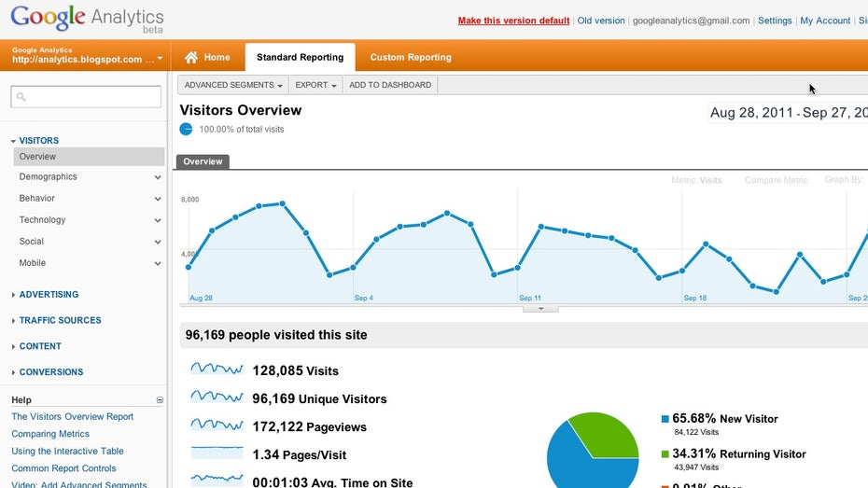The height and width of the screenshot is (488, 868).
Task: Click the '1.34 Pages/Visit' text
Action: 299,454
